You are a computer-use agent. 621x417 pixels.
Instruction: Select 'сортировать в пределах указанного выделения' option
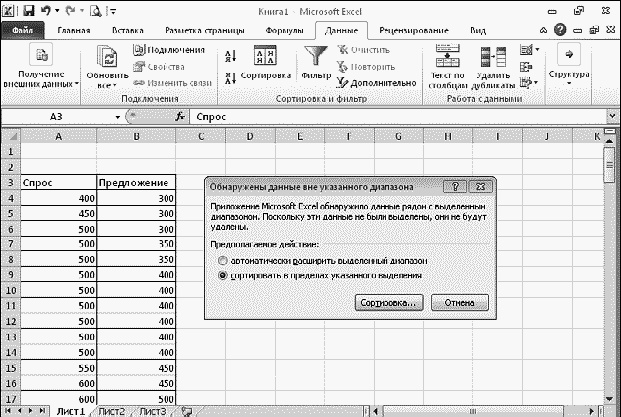(x=222, y=274)
